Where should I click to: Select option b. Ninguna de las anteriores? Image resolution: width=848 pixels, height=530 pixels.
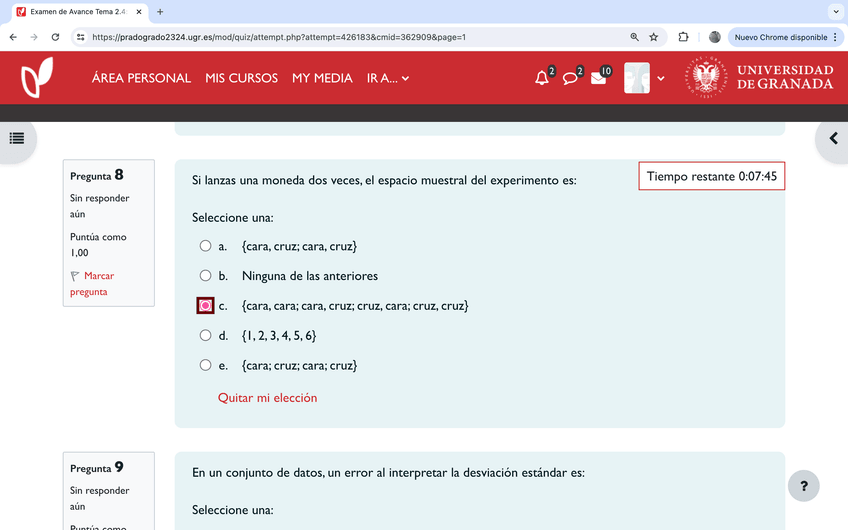(x=205, y=276)
